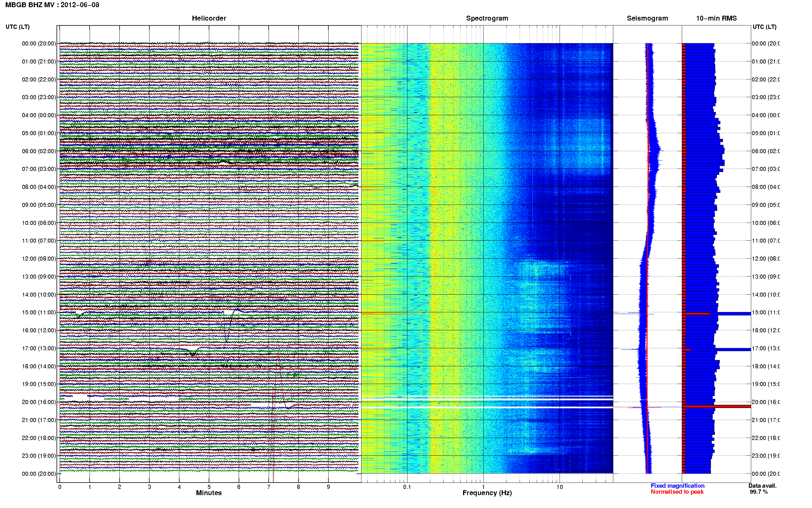Select the '07:00 (03:00)' left time label

[x=39, y=169]
